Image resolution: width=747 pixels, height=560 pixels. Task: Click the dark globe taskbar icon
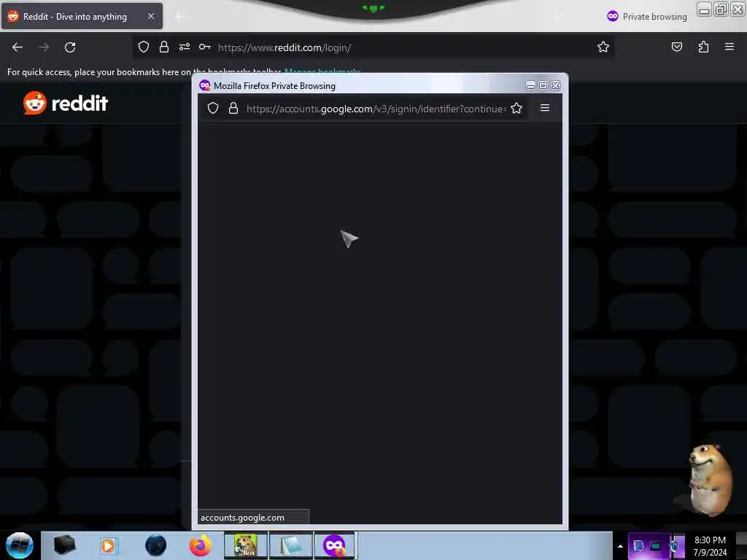click(x=155, y=545)
